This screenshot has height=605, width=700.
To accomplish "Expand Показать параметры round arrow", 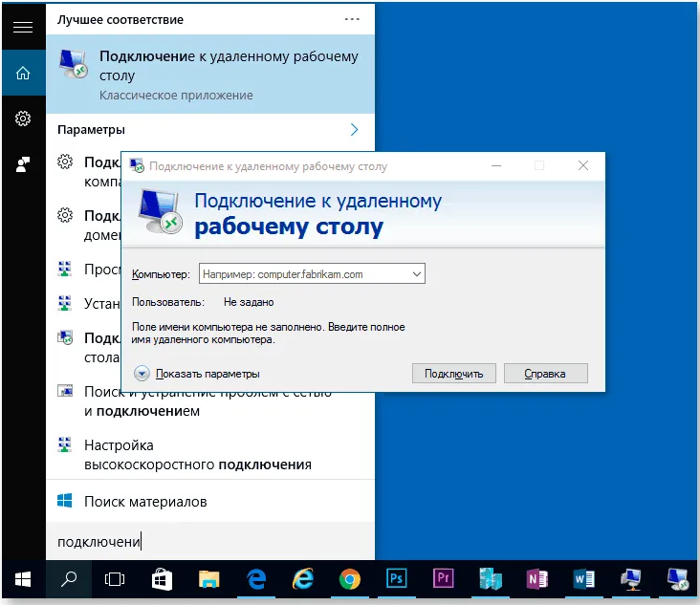I will pyautogui.click(x=142, y=373).
